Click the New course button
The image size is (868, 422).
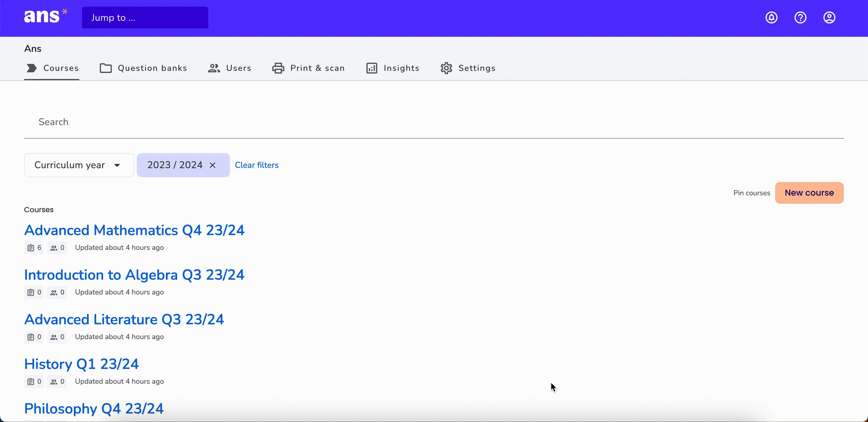[x=809, y=193]
